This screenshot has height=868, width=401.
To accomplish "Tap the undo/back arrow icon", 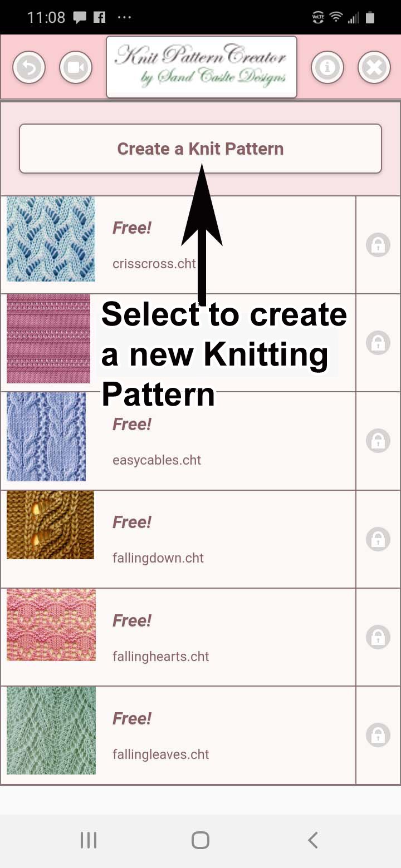I will point(29,68).
